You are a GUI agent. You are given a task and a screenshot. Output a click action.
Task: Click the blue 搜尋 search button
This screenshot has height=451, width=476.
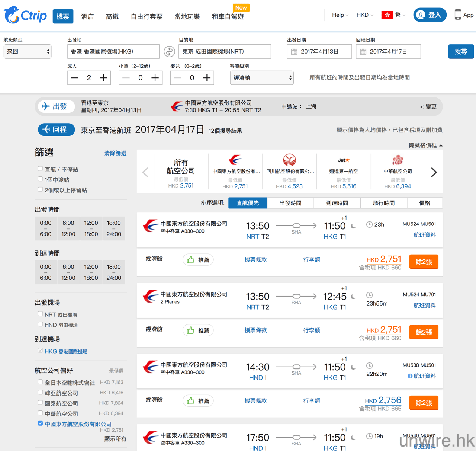point(461,52)
